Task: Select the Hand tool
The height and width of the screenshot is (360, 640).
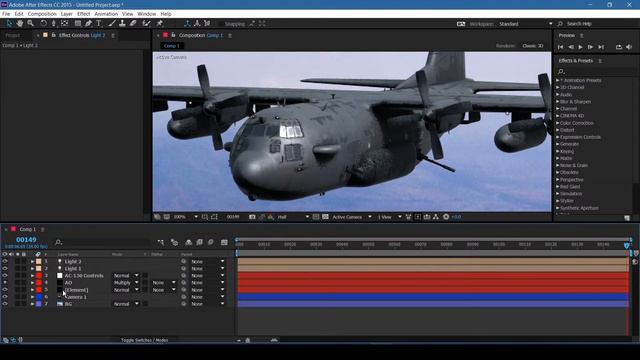Action: click(x=20, y=24)
